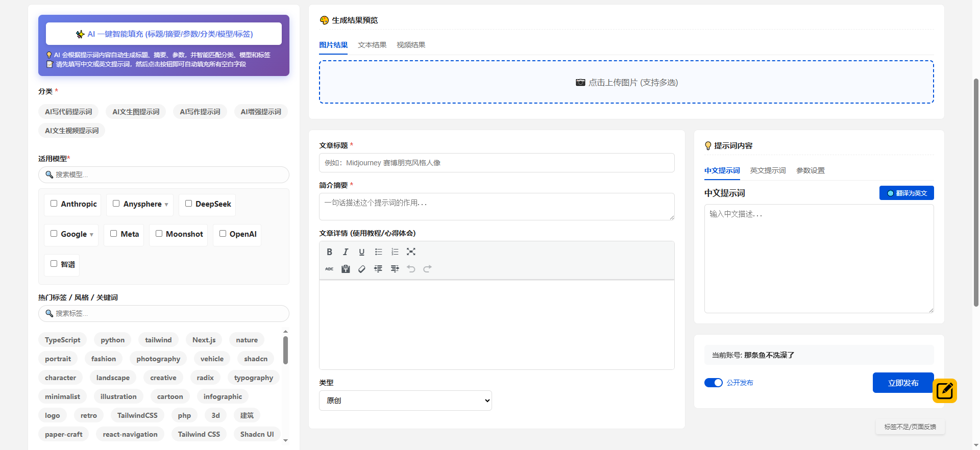
Task: Click the tag list scrollbar thumb
Action: click(285, 350)
